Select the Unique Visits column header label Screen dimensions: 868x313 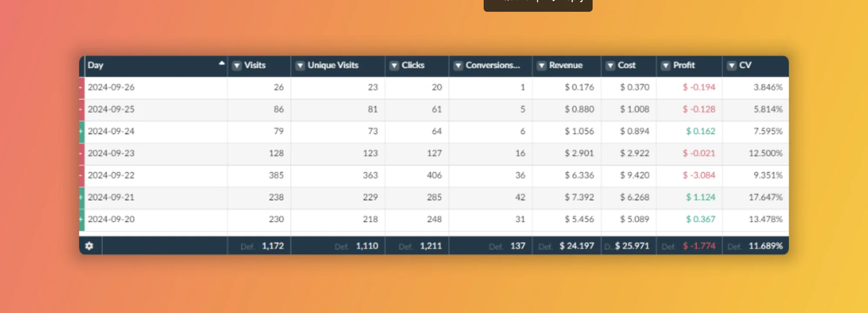point(333,65)
